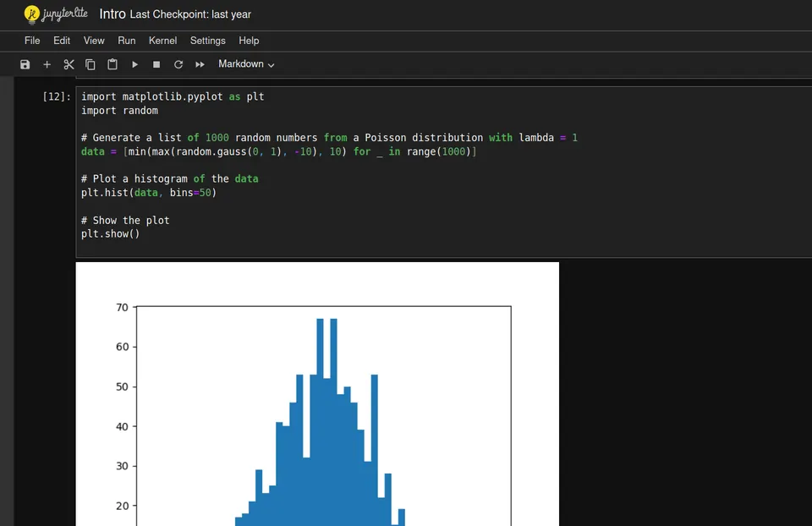Run the current cell with the play icon

coord(134,64)
